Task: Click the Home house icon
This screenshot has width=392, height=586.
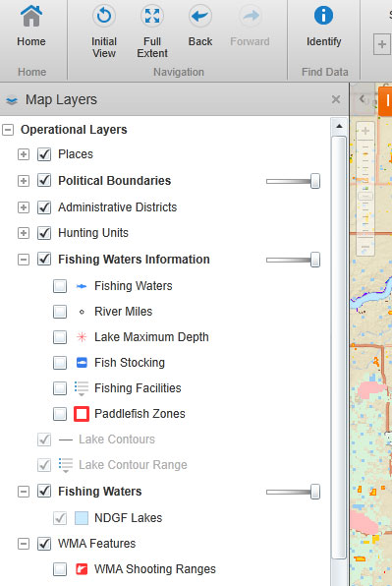Action: point(31,17)
